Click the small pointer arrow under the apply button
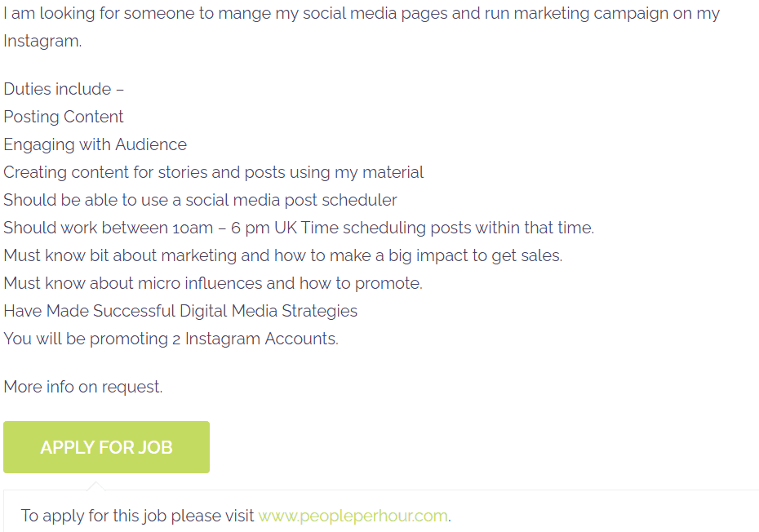The height and width of the screenshot is (532, 759). click(95, 486)
